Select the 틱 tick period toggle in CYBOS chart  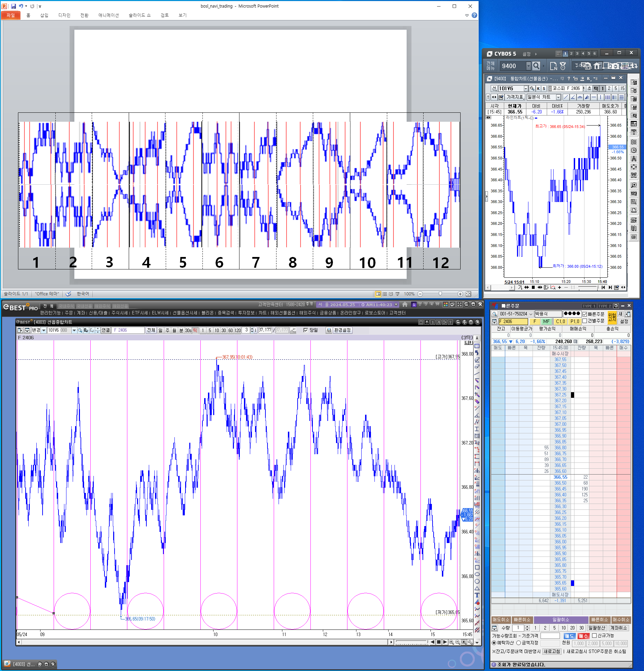point(596,89)
